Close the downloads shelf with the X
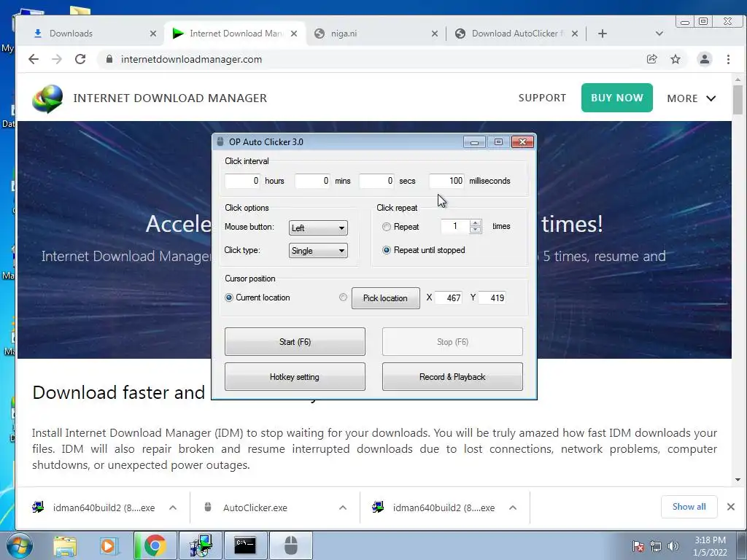Image resolution: width=747 pixels, height=560 pixels. (731, 507)
